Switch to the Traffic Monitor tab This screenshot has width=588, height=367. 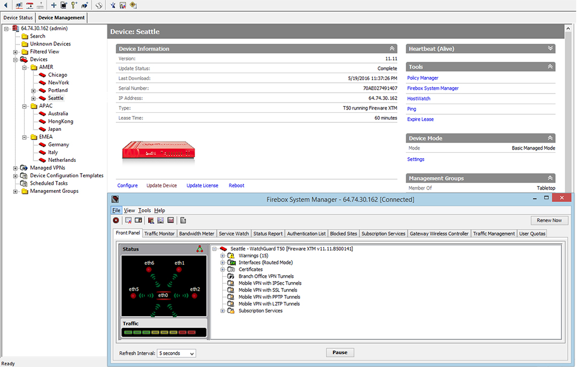point(159,233)
